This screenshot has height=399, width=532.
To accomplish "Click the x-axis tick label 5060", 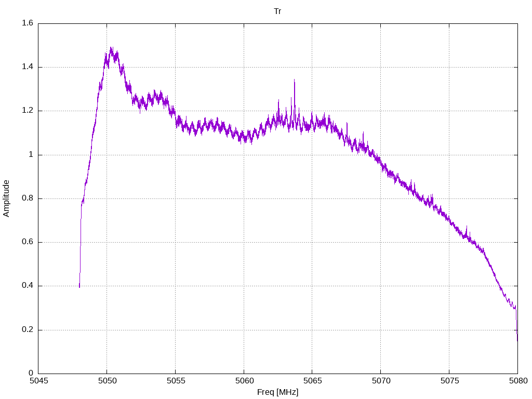I will point(244,381).
